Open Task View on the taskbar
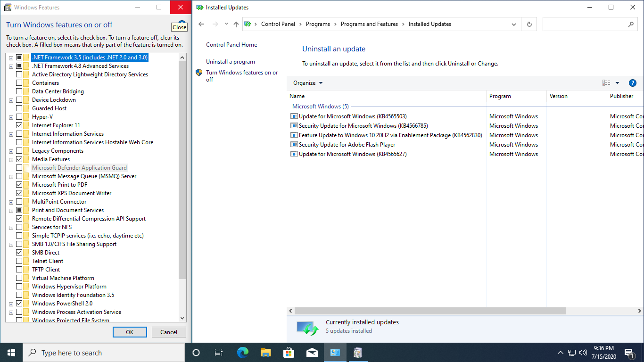 pos(219,353)
